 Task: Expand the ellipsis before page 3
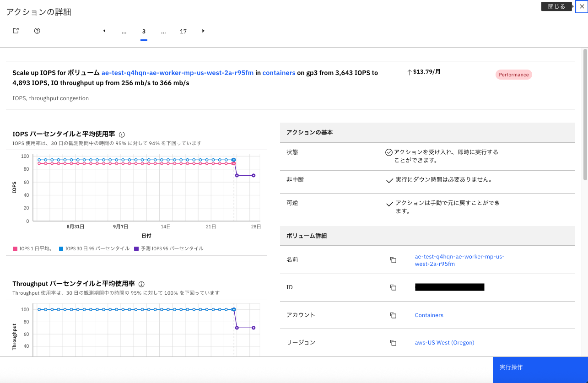[124, 32]
